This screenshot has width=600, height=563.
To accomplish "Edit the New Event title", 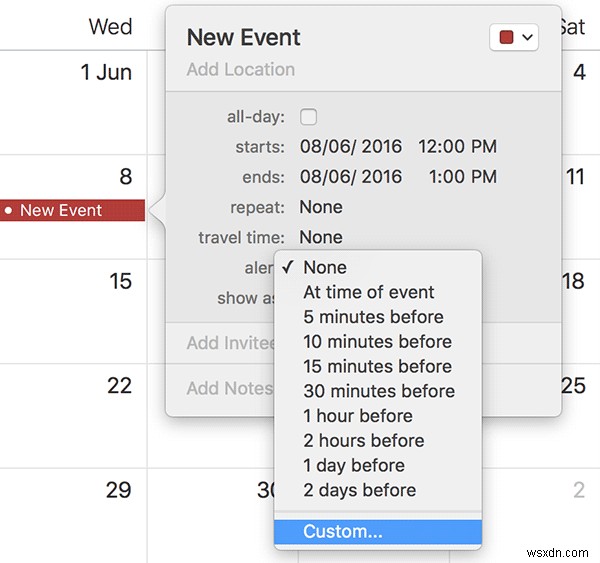I will tap(244, 38).
